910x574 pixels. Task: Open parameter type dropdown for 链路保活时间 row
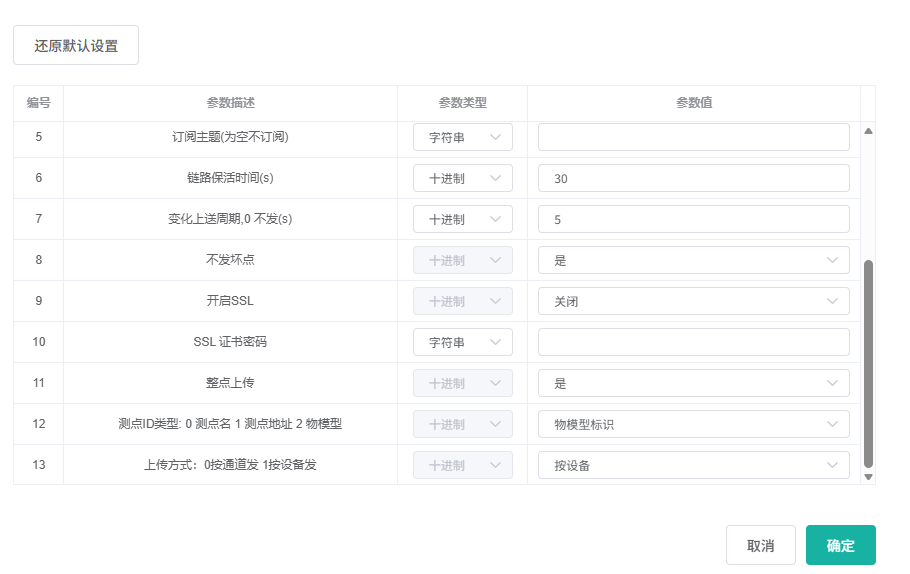(462, 178)
